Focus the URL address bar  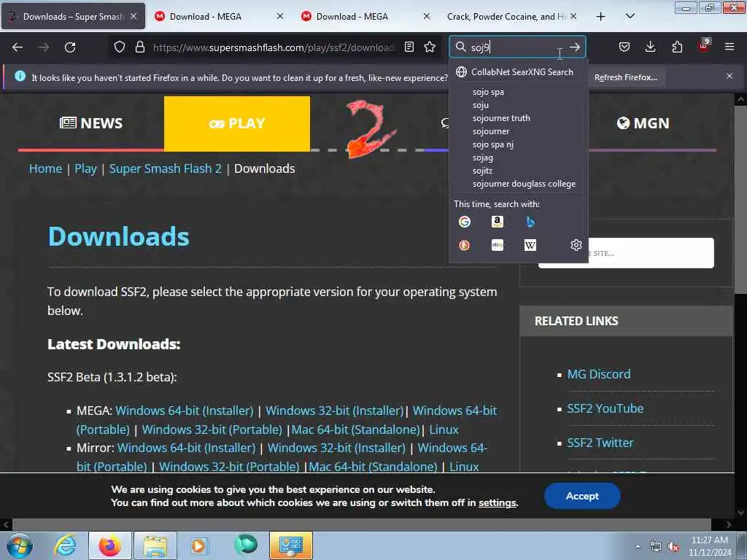point(274,47)
